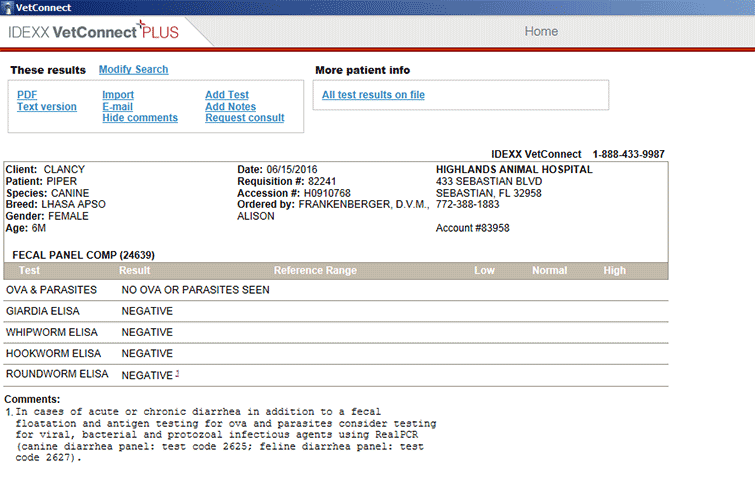Image resolution: width=755 pixels, height=486 pixels.
Task: Click the ROUNDWORM ELISA test name
Action: click(x=57, y=374)
